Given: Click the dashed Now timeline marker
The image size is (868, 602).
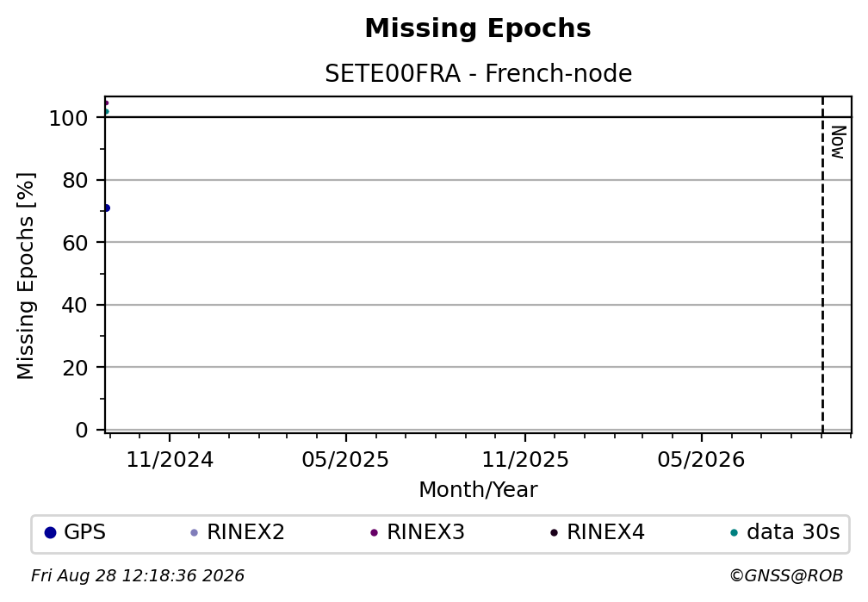Looking at the screenshot, I should 822,264.
